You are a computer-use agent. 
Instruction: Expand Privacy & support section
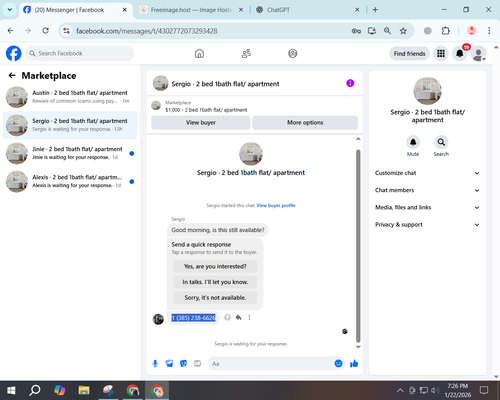click(427, 225)
